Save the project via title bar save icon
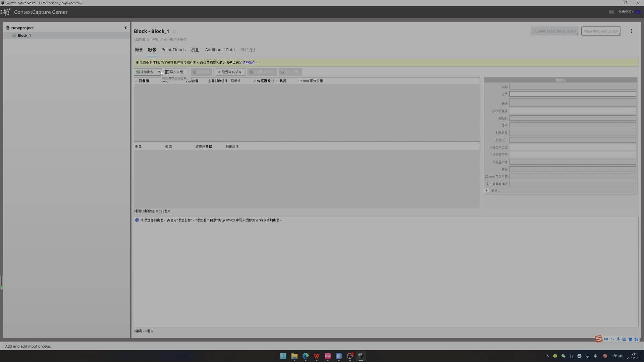 (611, 12)
